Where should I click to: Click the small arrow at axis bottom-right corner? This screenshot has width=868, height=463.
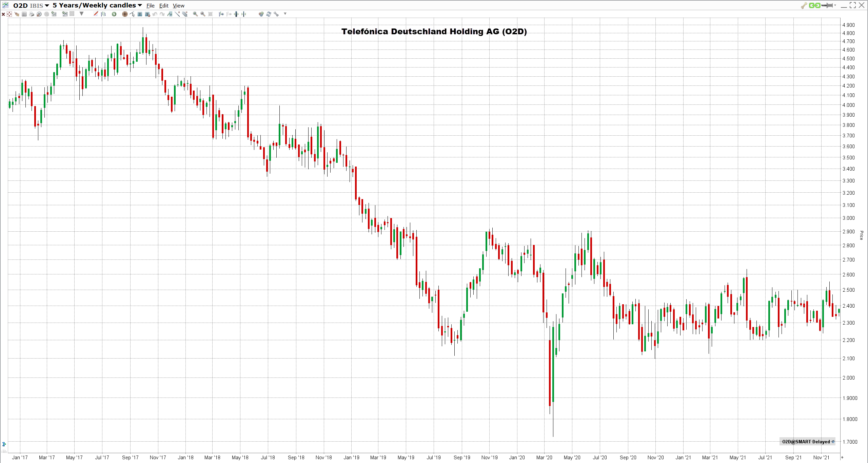[x=842, y=457]
